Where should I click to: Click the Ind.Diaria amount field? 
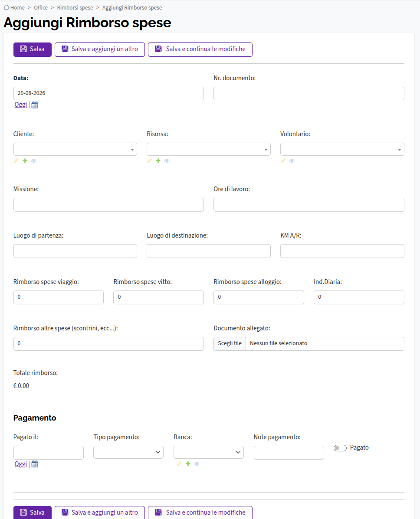pos(359,297)
